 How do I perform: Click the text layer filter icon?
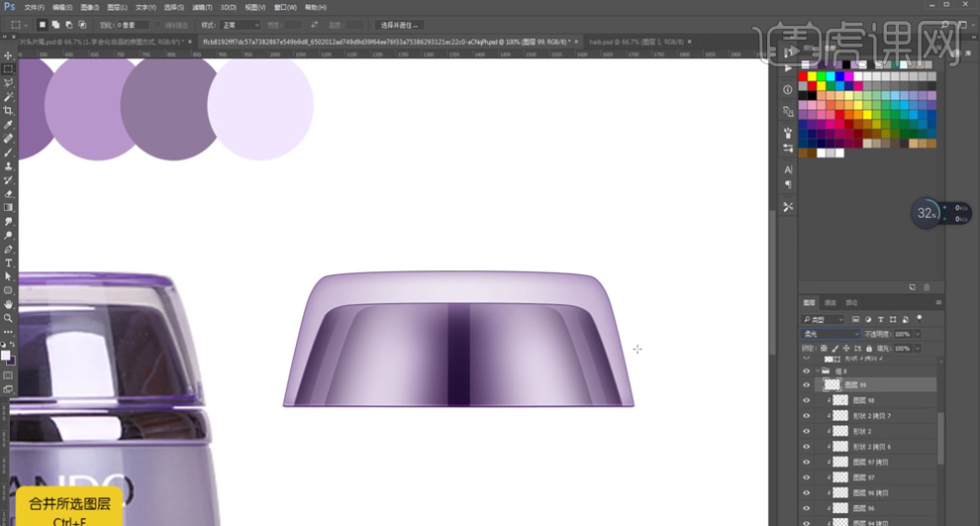pyautogui.click(x=881, y=320)
